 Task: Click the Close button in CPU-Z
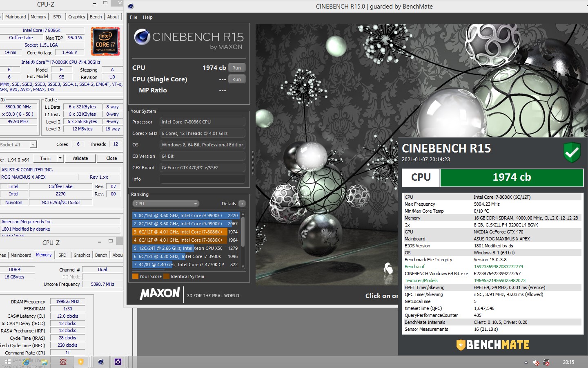tap(111, 159)
